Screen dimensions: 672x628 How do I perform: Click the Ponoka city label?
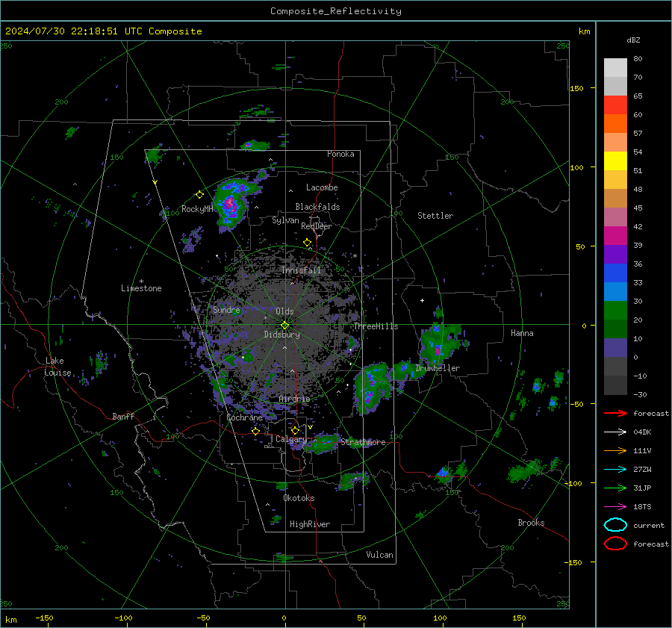click(x=340, y=154)
